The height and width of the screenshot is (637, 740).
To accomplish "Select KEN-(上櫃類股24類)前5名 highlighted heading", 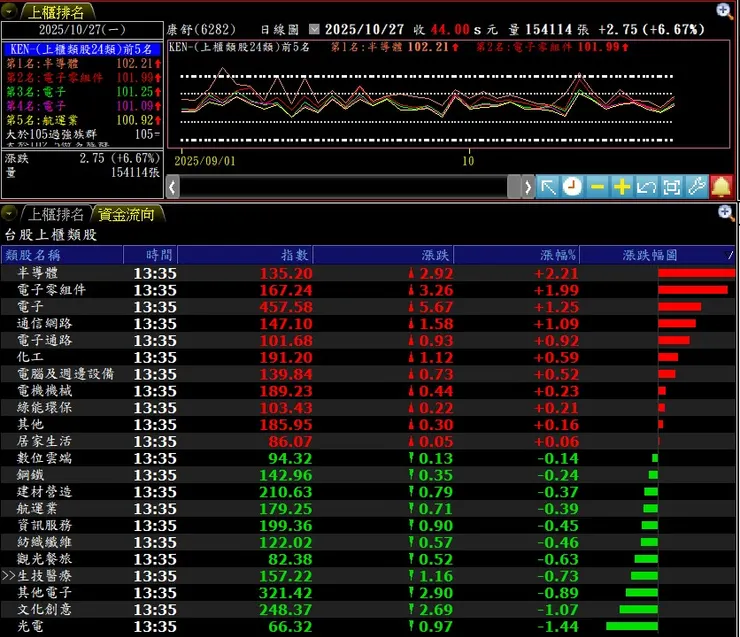I will coord(82,49).
